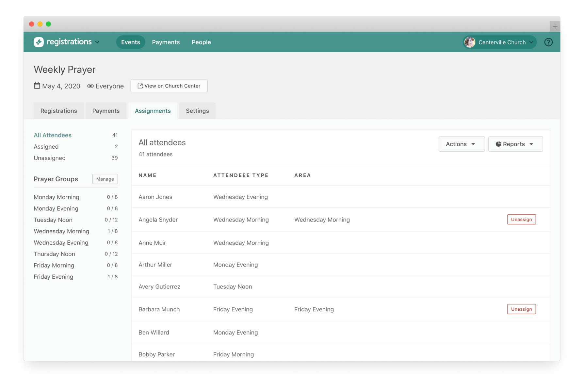
Task: Click the new tab plus icon
Action: click(x=555, y=27)
